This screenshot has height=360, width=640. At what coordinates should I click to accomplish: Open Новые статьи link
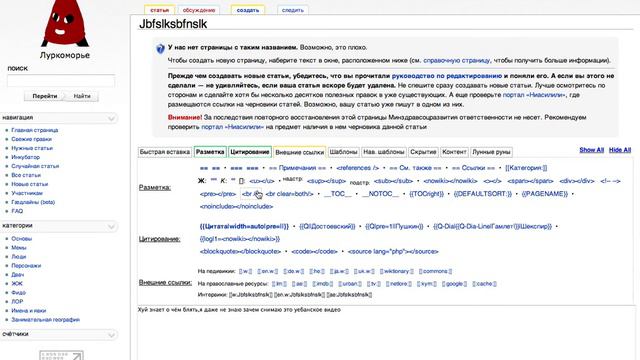pos(30,184)
